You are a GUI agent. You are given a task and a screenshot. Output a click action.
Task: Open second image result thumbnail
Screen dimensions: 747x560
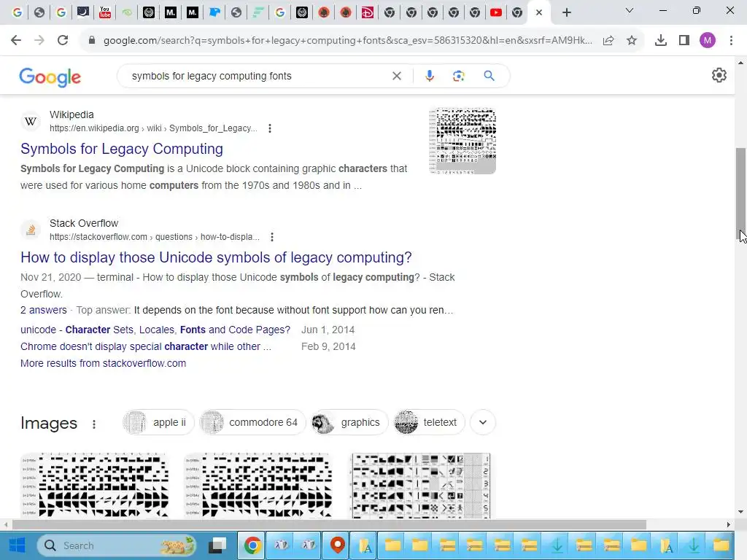258,485
